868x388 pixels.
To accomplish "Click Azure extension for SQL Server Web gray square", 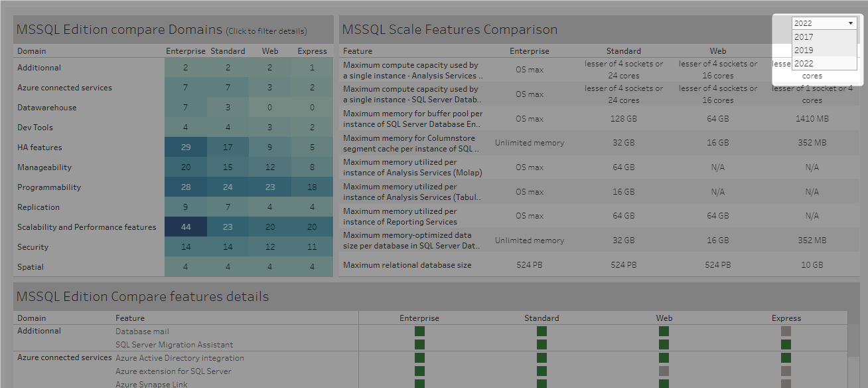I will point(664,371).
